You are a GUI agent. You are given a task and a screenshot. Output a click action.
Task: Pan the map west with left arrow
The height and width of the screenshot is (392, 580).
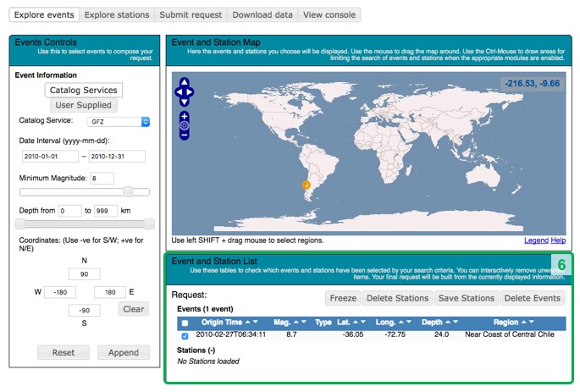179,92
